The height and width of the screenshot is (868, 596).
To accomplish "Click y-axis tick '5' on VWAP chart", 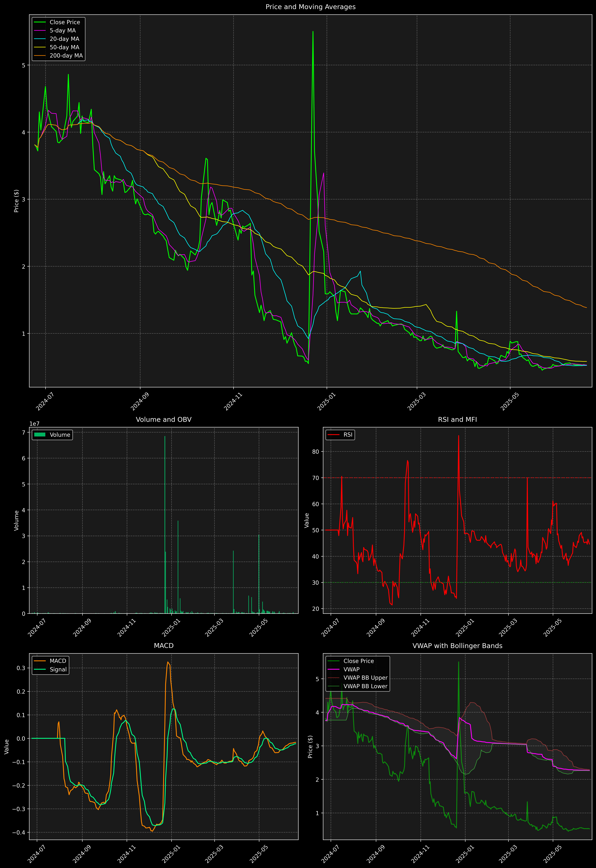I will 317,679.
